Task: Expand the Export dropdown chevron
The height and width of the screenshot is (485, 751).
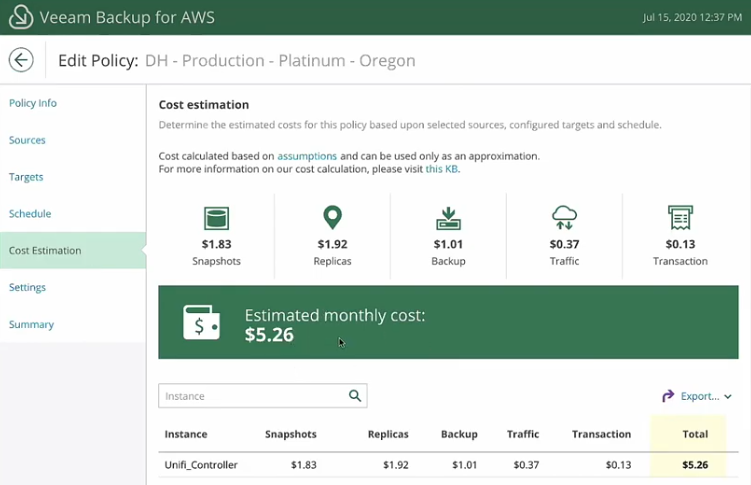Action: 728,396
